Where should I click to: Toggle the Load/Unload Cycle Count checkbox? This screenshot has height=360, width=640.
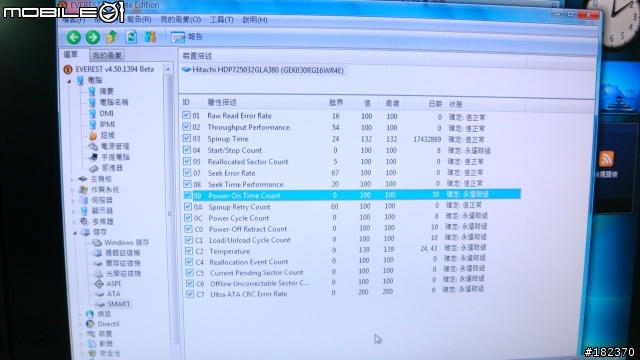coord(189,240)
